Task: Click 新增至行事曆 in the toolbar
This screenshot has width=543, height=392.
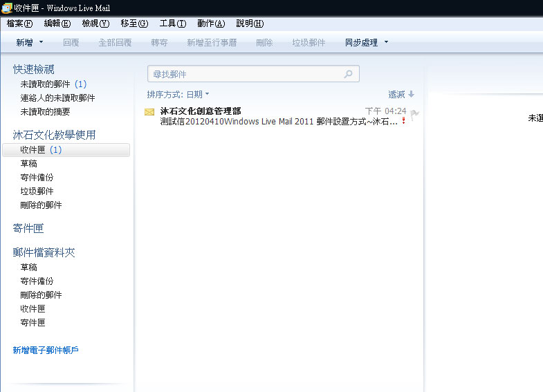Action: click(212, 43)
